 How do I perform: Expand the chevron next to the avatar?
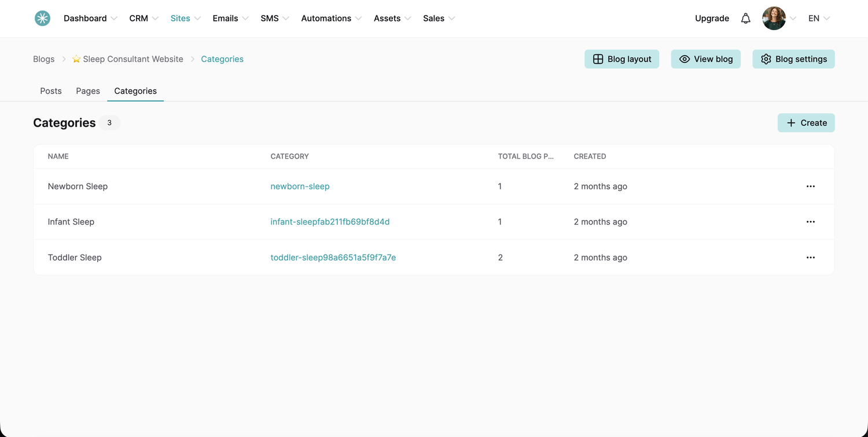click(x=793, y=19)
